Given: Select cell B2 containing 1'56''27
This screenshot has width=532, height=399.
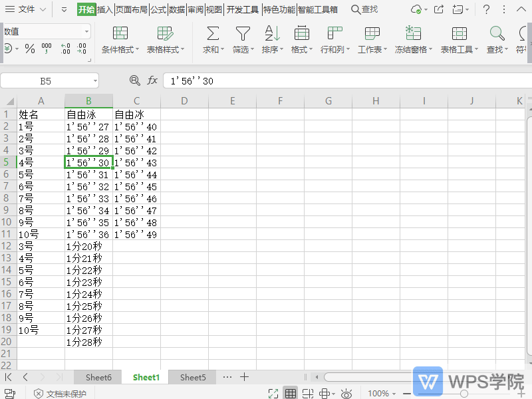Looking at the screenshot, I should [88, 126].
